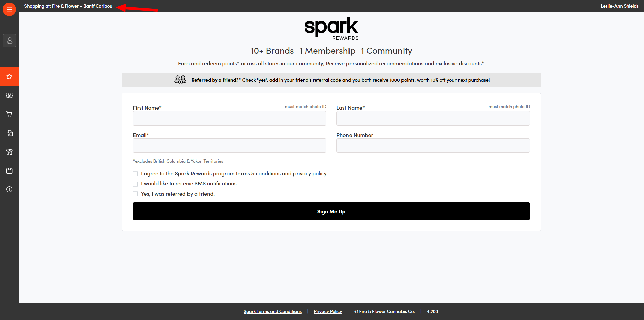Viewport: 644px width, 320px height.
Task: Open the user profile icon in sidebar
Action: pos(9,41)
